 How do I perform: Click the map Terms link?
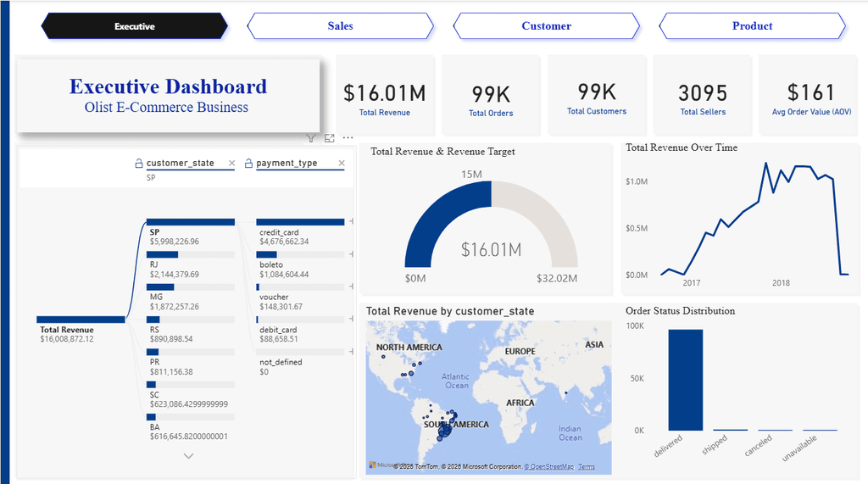pos(587,467)
